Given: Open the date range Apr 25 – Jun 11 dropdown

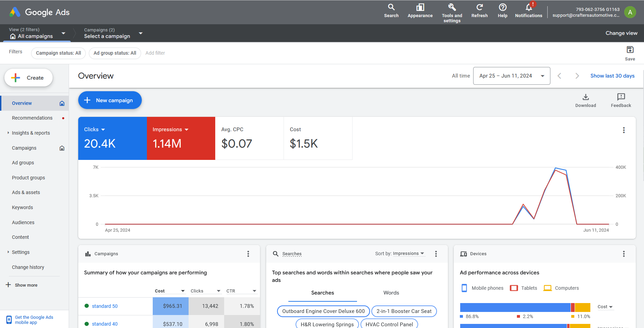Looking at the screenshot, I should (511, 76).
